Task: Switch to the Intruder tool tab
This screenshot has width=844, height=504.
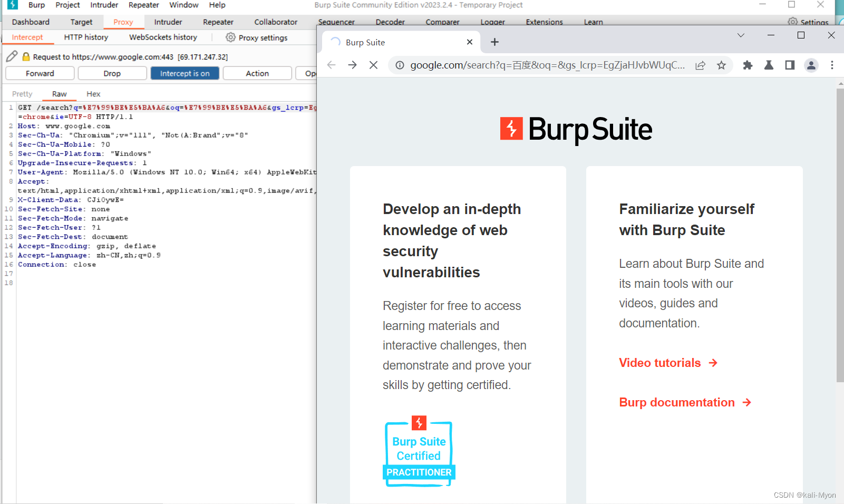Action: click(168, 22)
